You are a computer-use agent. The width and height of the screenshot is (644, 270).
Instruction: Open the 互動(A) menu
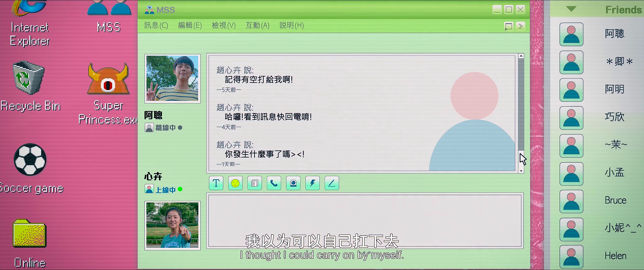click(257, 25)
